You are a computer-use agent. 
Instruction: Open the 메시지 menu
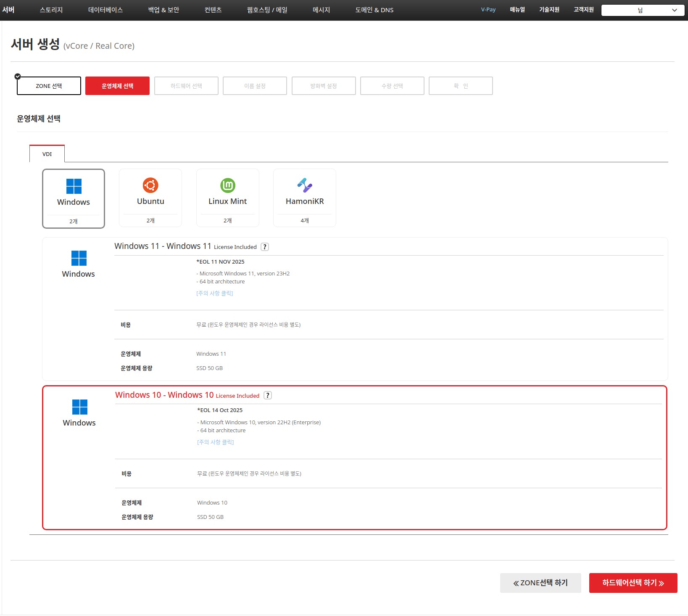(x=322, y=10)
